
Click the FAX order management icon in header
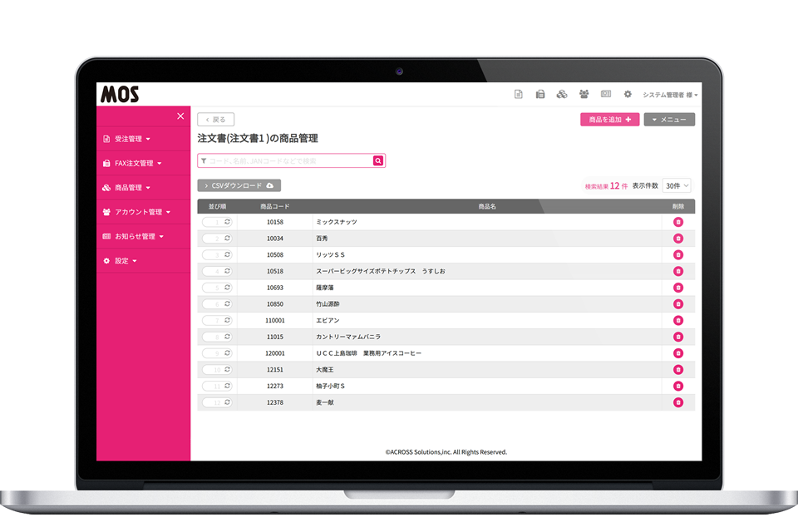pos(540,94)
